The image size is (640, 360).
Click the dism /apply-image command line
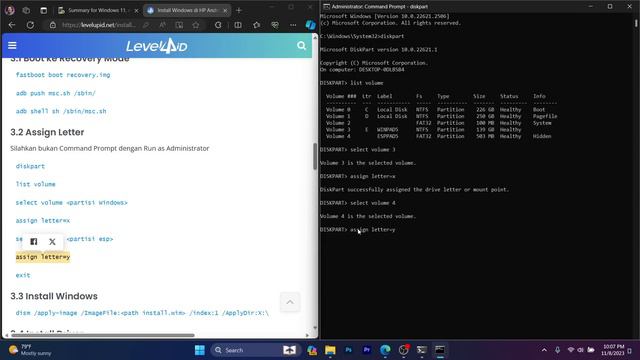142,313
